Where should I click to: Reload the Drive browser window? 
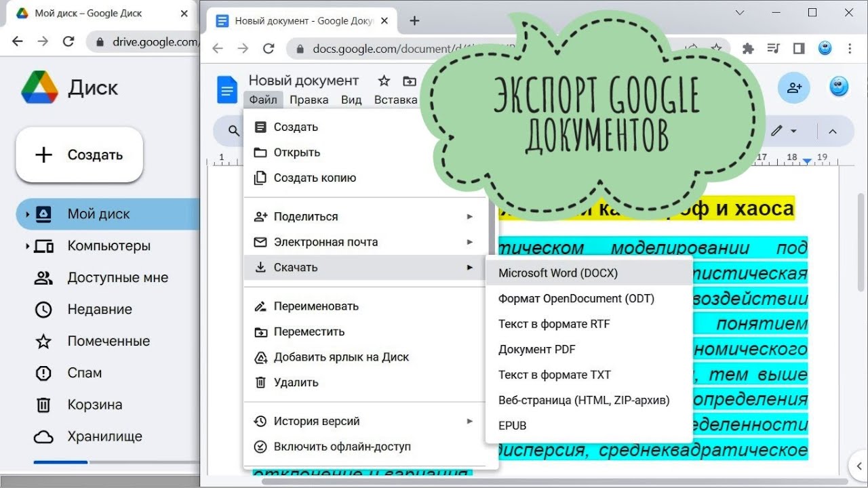(x=68, y=41)
